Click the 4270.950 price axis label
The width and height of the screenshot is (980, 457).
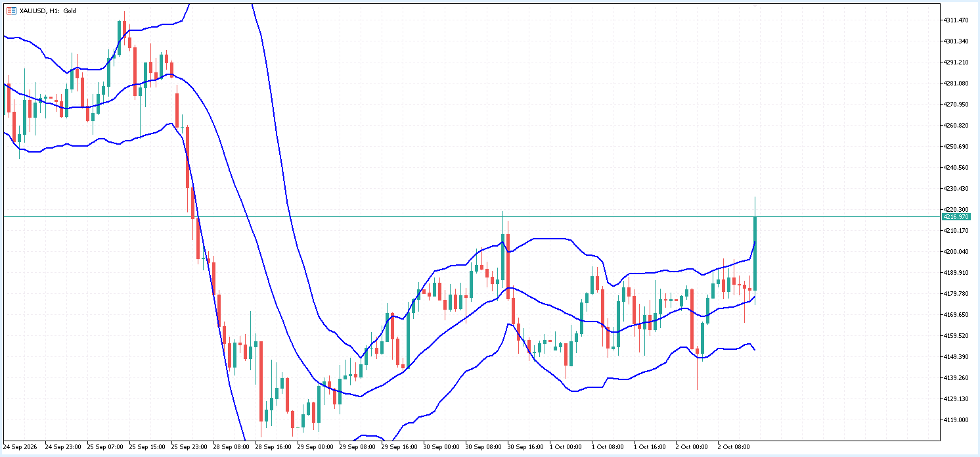point(956,105)
